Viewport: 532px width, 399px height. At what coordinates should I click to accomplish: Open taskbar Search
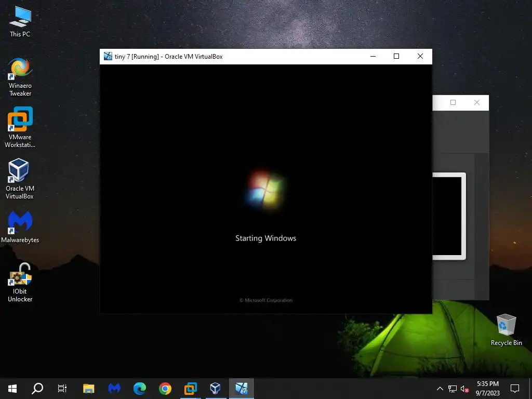click(37, 388)
